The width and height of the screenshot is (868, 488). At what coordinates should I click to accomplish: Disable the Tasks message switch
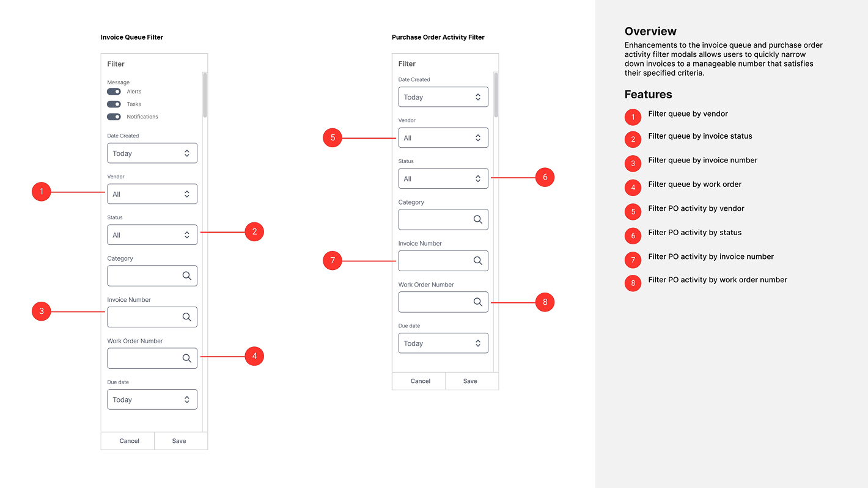114,104
